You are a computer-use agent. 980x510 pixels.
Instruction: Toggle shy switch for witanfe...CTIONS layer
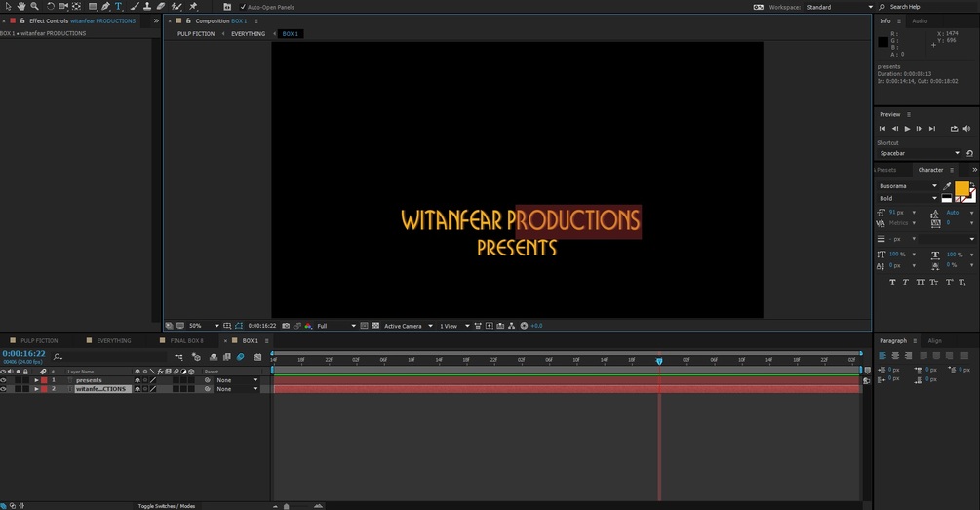pos(137,389)
